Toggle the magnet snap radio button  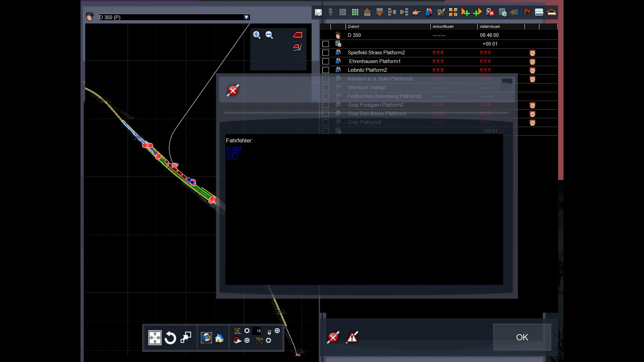tap(247, 341)
